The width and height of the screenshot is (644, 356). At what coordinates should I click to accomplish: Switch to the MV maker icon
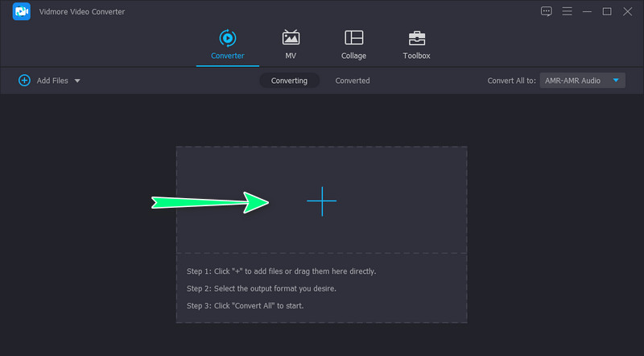pos(291,38)
